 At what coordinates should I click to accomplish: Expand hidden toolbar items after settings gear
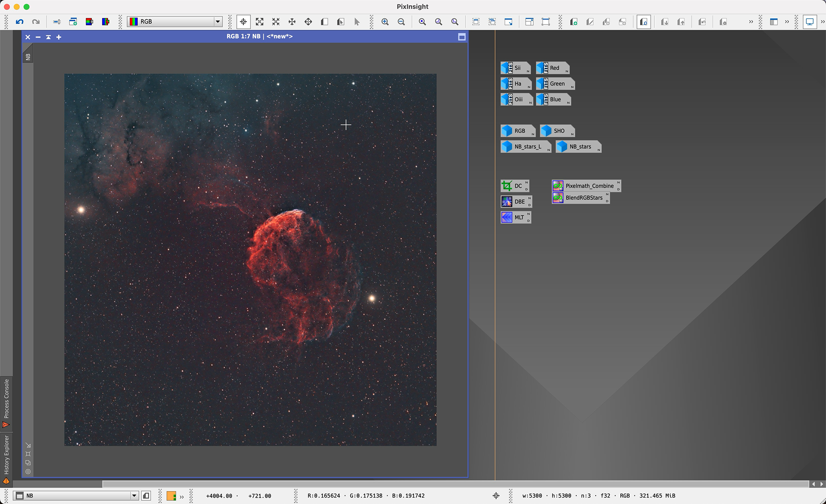pos(751,22)
